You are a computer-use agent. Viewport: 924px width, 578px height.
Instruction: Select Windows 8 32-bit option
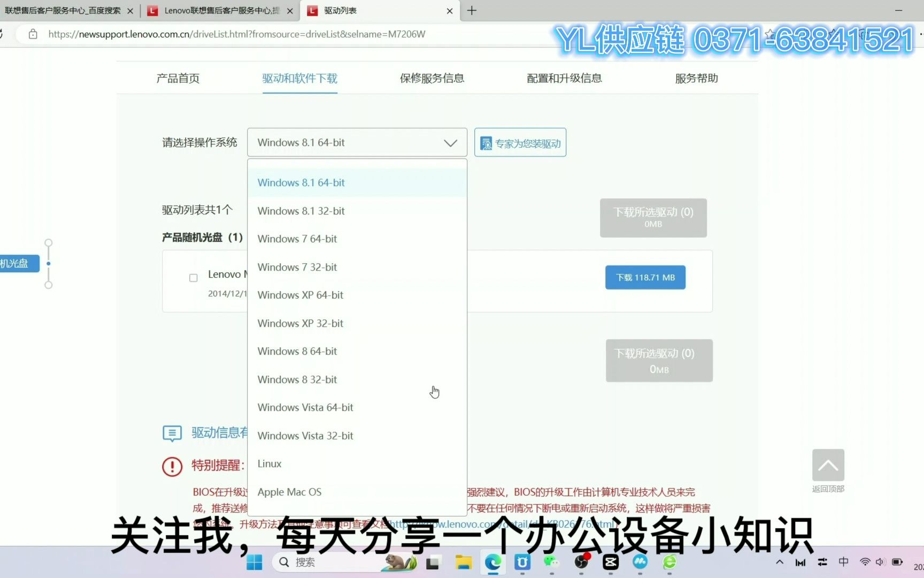[357, 379]
